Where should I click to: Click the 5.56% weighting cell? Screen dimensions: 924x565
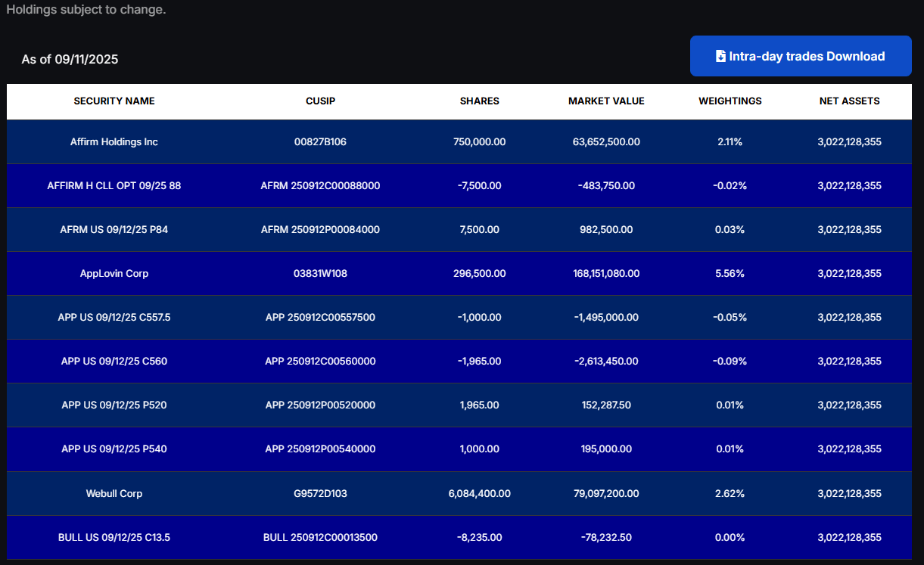[x=730, y=273]
